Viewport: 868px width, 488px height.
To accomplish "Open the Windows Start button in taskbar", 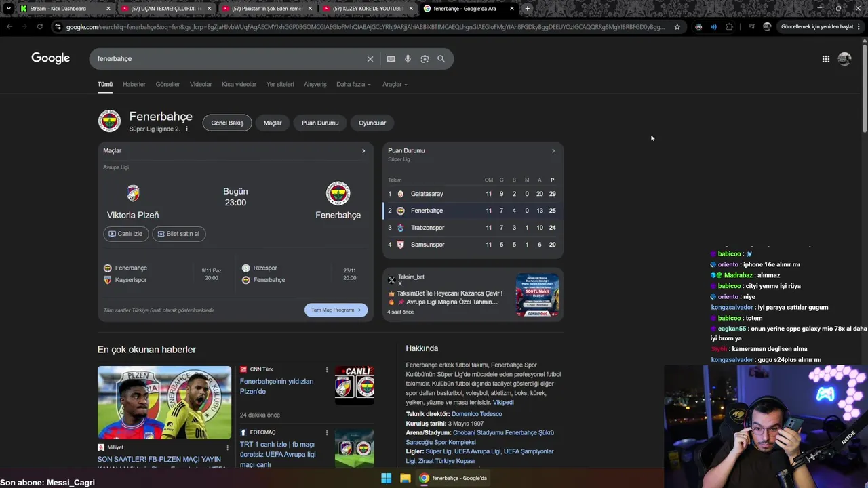I will click(386, 478).
